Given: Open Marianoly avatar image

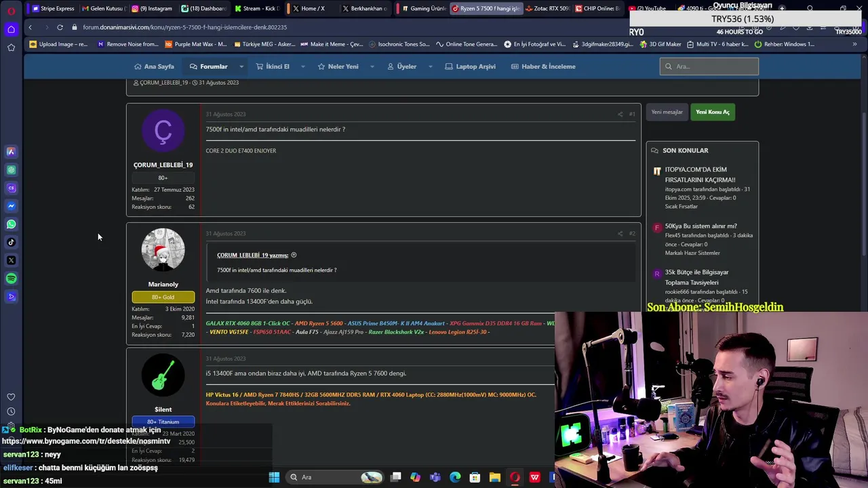Looking at the screenshot, I should click(x=163, y=250).
